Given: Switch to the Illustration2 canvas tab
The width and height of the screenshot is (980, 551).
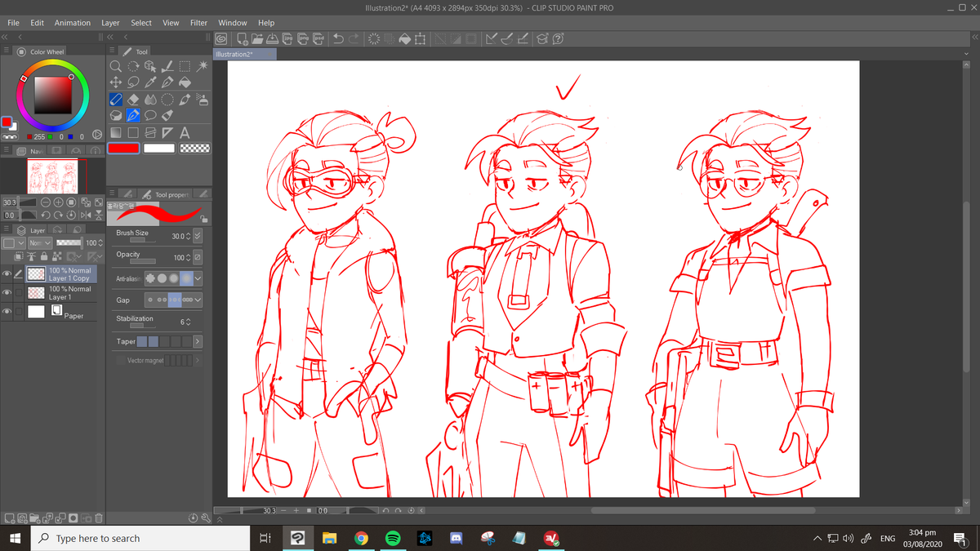Looking at the screenshot, I should 244,54.
